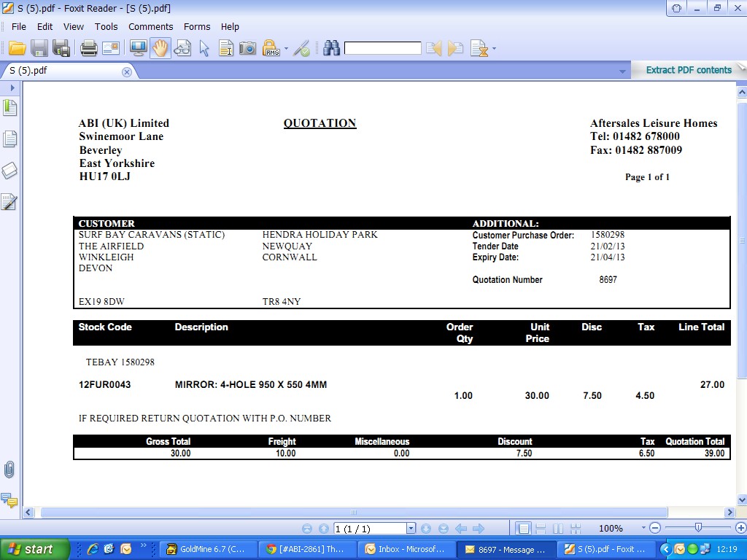Open the Attachments paperclip panel
747x560 pixels.
[x=9, y=470]
